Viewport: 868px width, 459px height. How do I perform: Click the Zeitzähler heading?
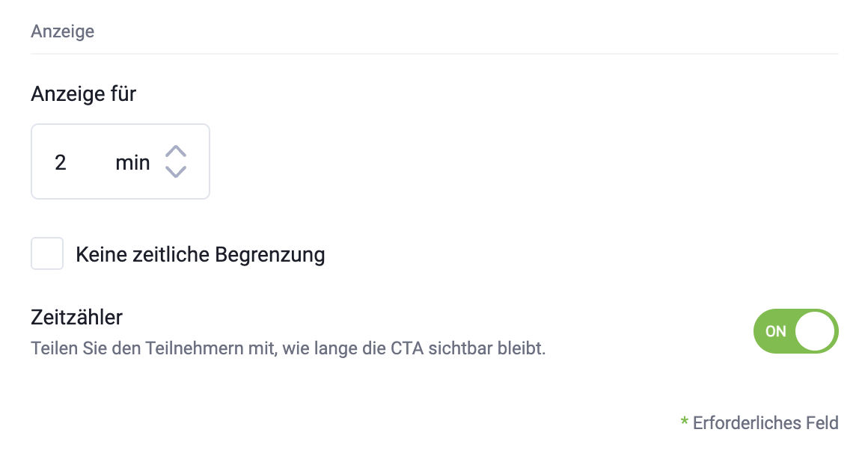pyautogui.click(x=76, y=317)
